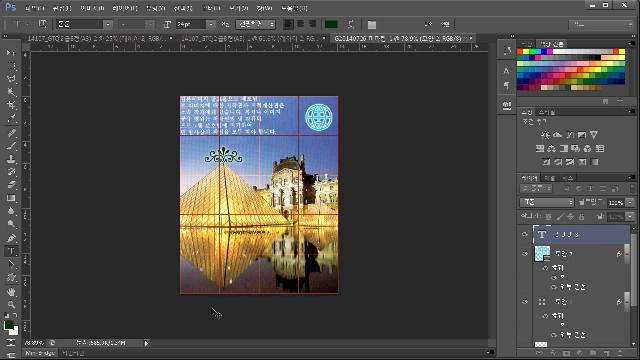Select the Horizontal Type tool
The image size is (640, 360).
[x=11, y=251]
